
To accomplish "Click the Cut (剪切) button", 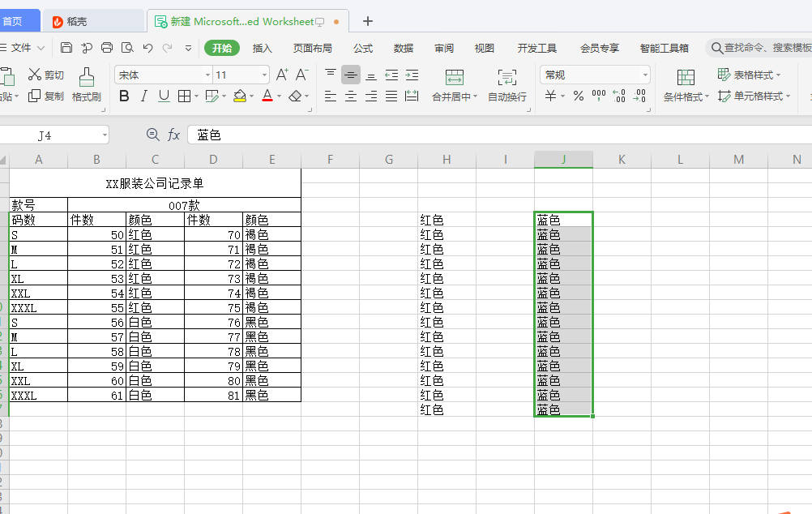I will click(46, 75).
